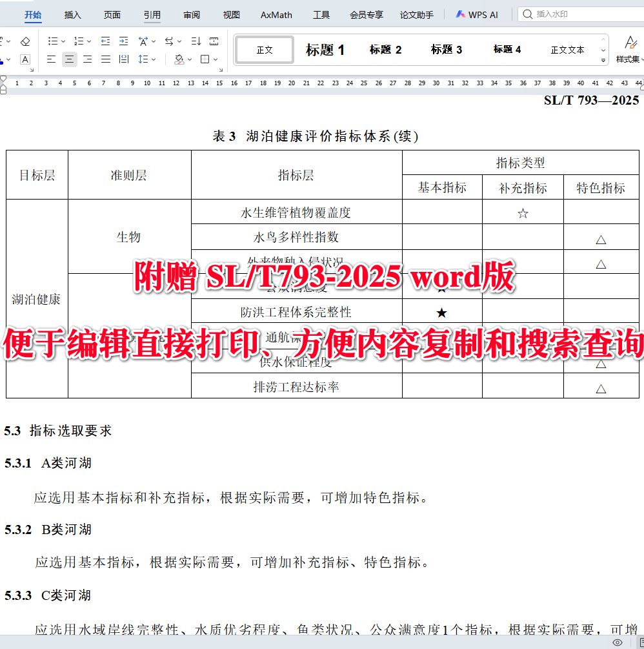
Task: Switch to the 开始 tab
Action: point(33,15)
